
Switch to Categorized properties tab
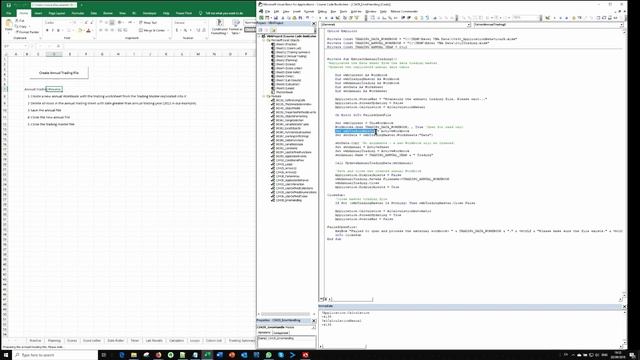pyautogui.click(x=280, y=333)
